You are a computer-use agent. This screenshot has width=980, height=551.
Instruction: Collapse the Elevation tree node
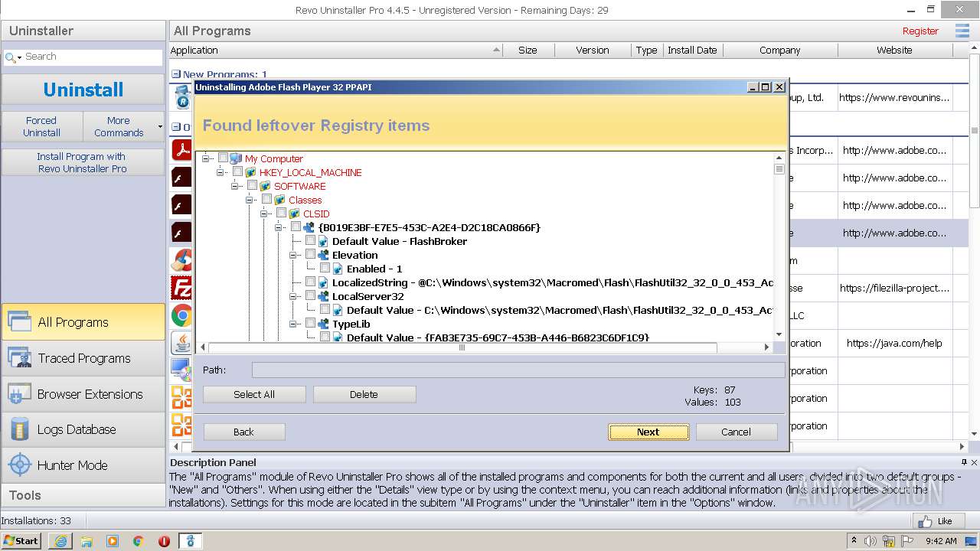[293, 255]
